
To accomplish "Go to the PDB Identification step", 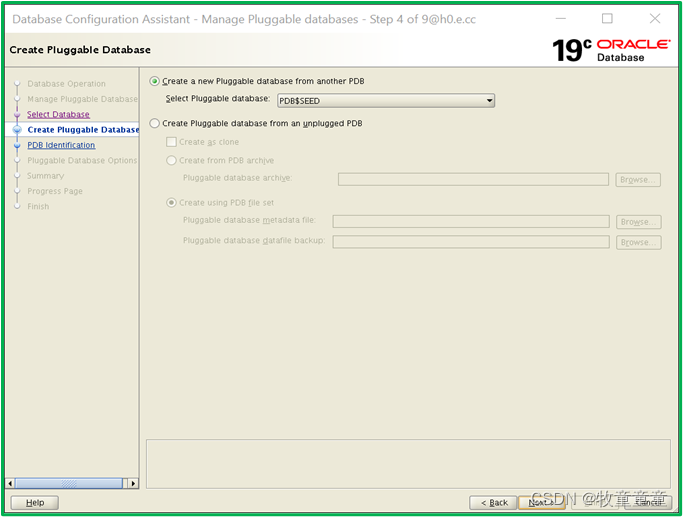I will click(61, 145).
